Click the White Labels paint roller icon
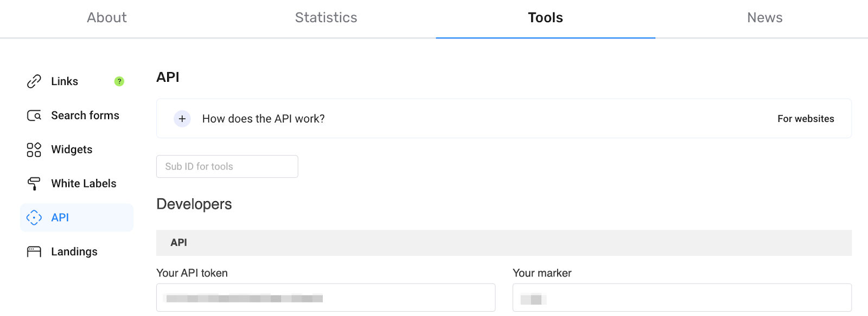Screen dimensions: 868x316 click(x=34, y=184)
